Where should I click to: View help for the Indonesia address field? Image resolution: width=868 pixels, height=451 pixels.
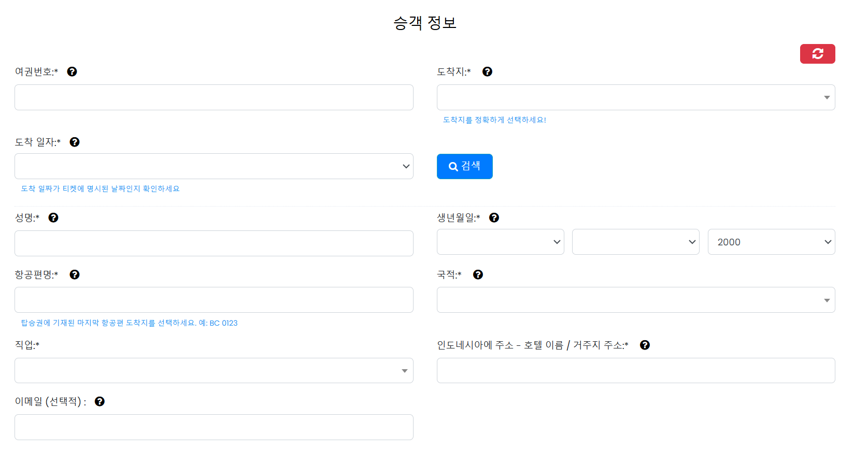[645, 344]
